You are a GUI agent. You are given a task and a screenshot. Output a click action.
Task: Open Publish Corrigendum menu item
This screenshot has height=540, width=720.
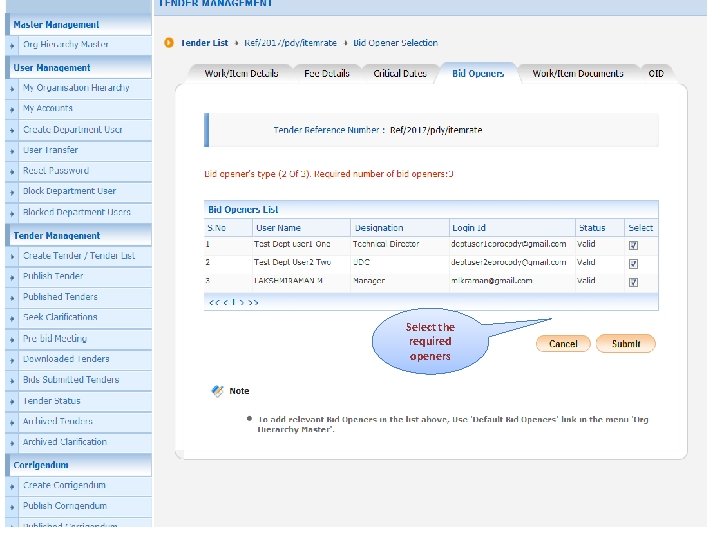65,506
